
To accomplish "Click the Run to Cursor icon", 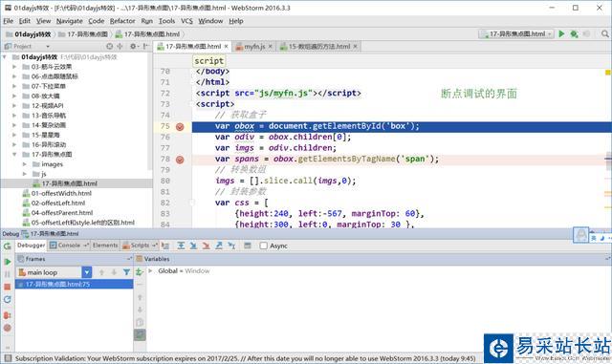I will 231,246.
